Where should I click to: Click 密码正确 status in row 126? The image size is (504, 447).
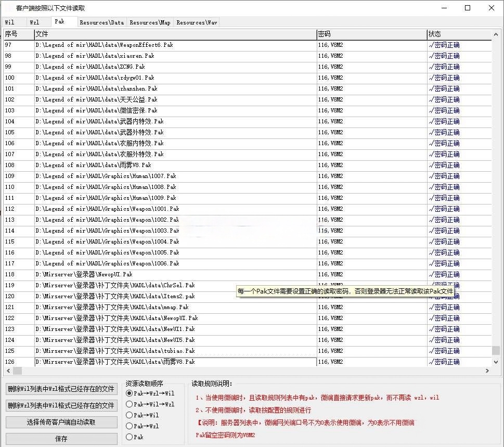tap(444, 362)
